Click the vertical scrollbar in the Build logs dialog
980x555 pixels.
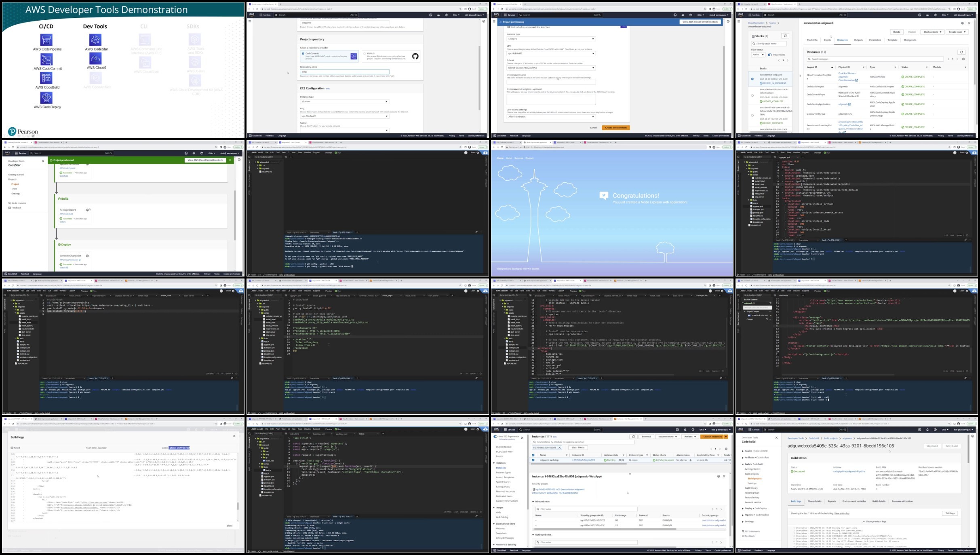238,506
